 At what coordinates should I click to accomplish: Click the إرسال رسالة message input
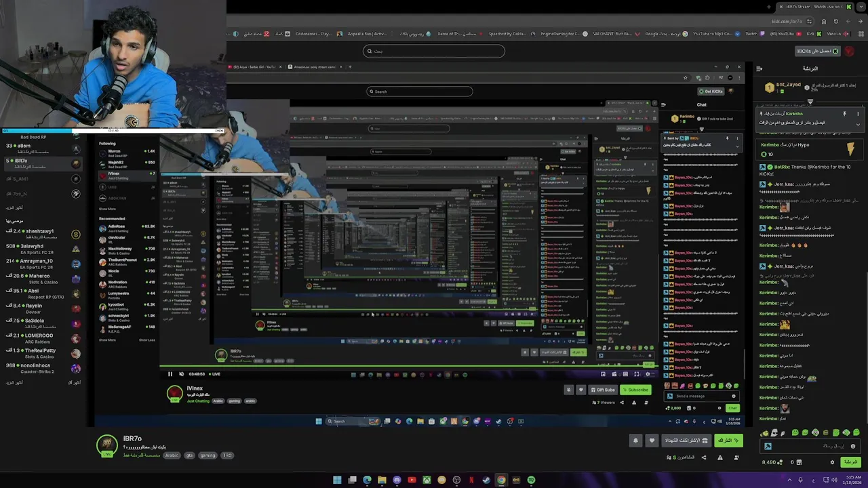pyautogui.click(x=810, y=446)
